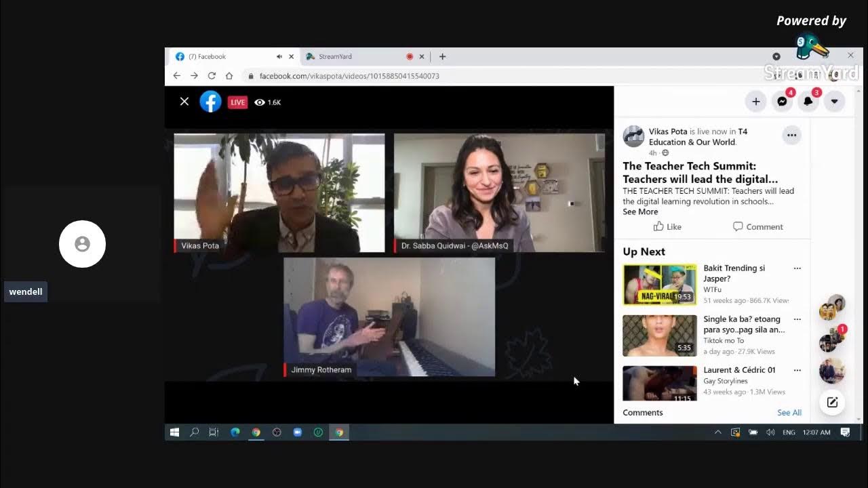This screenshot has width=868, height=488.
Task: Select the Dr. Sabba Quidwai video feed
Action: point(499,193)
